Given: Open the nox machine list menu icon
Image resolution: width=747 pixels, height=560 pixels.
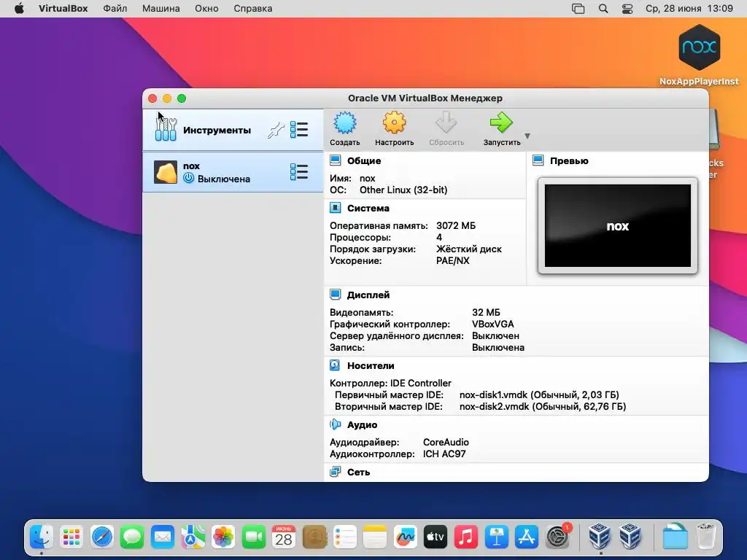Looking at the screenshot, I should click(x=299, y=172).
